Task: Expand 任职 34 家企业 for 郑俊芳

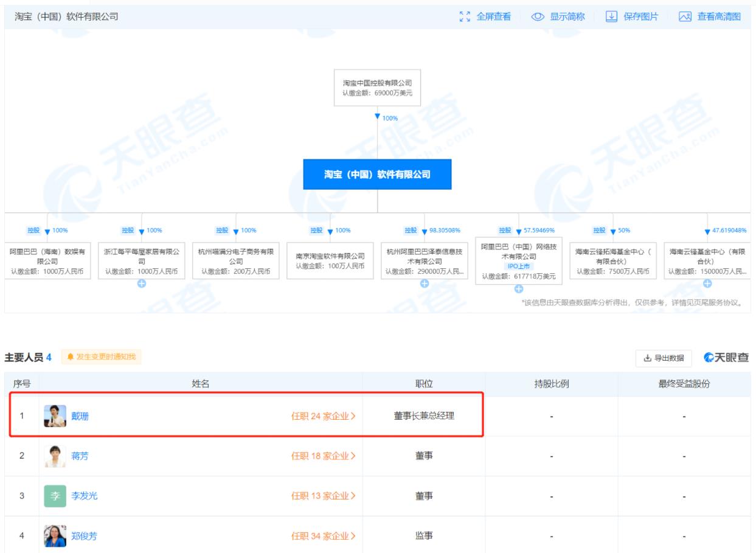Action: (324, 535)
